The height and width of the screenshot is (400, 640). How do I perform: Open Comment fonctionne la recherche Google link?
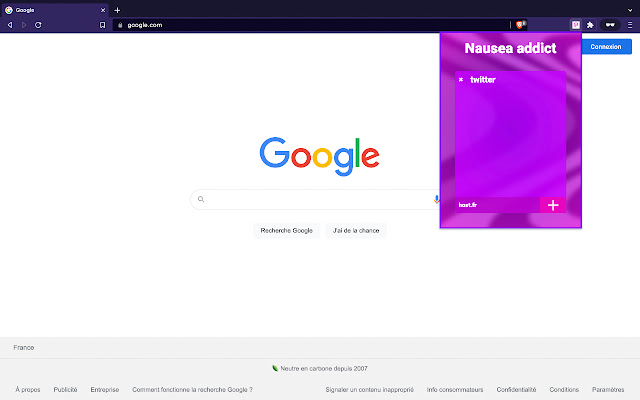tap(192, 390)
